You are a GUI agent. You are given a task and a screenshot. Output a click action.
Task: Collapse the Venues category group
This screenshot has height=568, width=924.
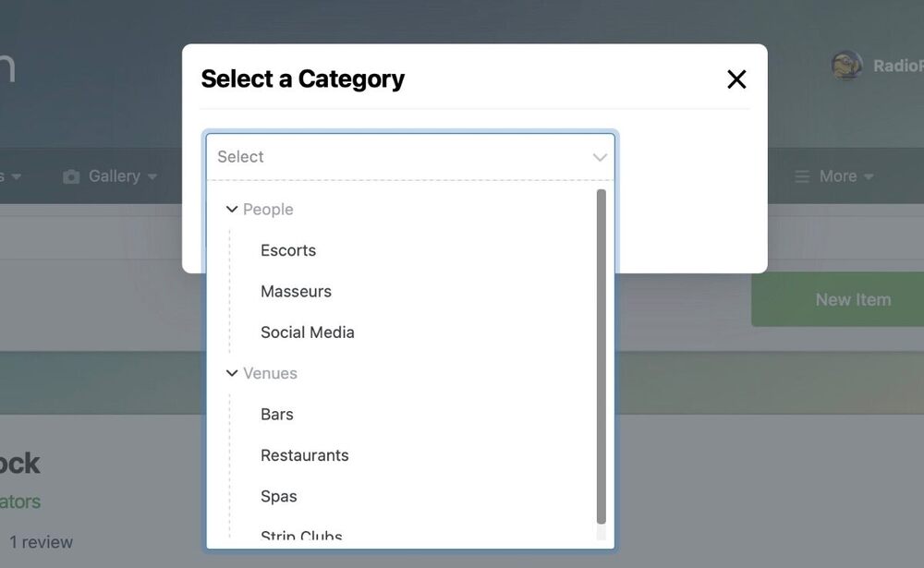click(232, 373)
